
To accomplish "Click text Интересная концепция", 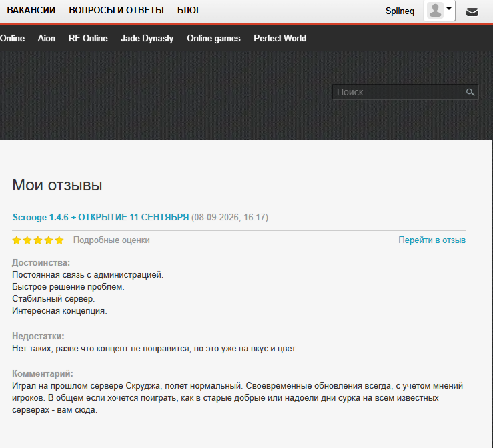I will [x=59, y=311].
